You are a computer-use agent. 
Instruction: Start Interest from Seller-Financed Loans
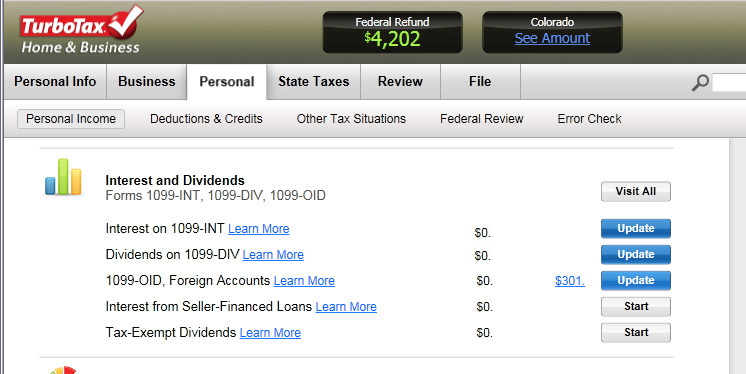click(x=636, y=306)
